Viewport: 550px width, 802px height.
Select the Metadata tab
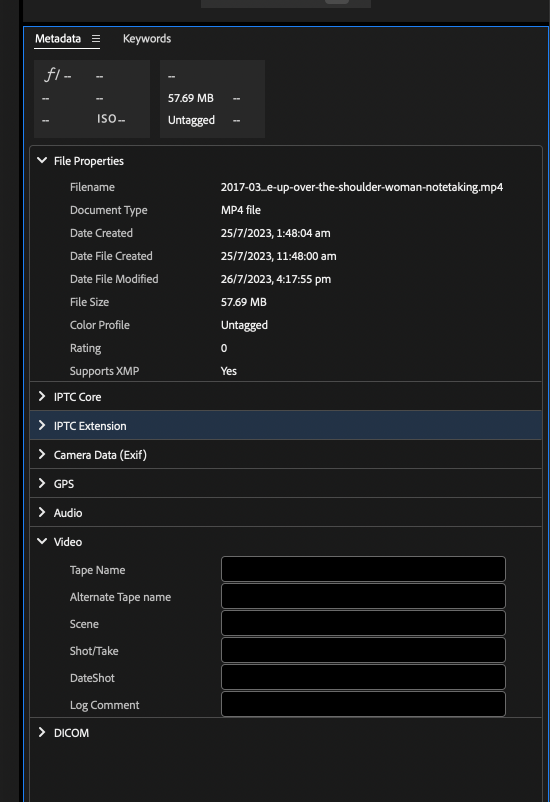pyautogui.click(x=58, y=39)
